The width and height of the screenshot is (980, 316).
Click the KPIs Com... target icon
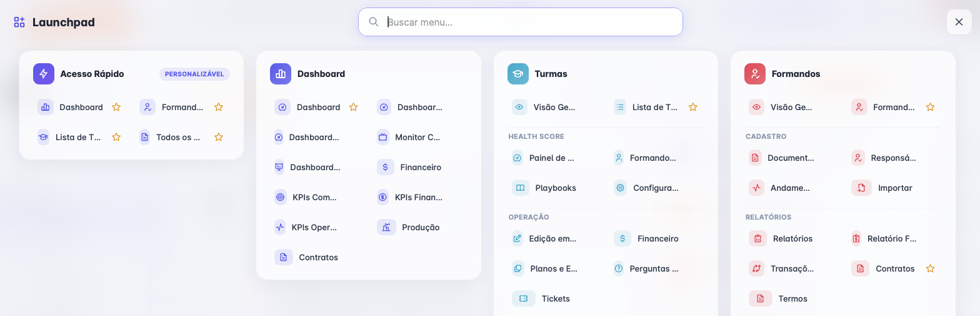(281, 197)
